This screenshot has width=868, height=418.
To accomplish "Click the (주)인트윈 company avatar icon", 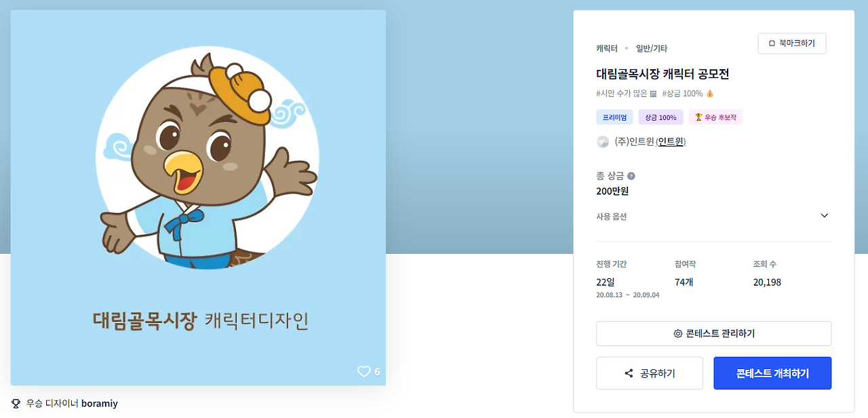I will tap(602, 142).
